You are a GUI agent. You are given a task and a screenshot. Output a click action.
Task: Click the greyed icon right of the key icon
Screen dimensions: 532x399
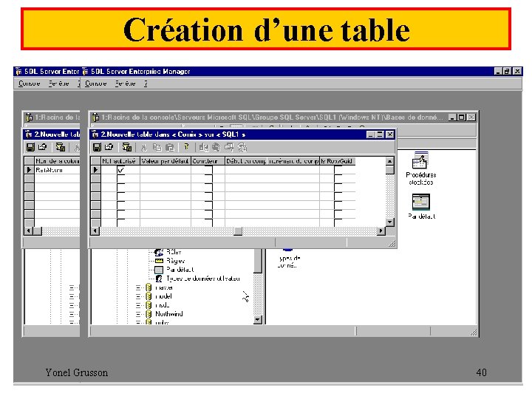204,147
